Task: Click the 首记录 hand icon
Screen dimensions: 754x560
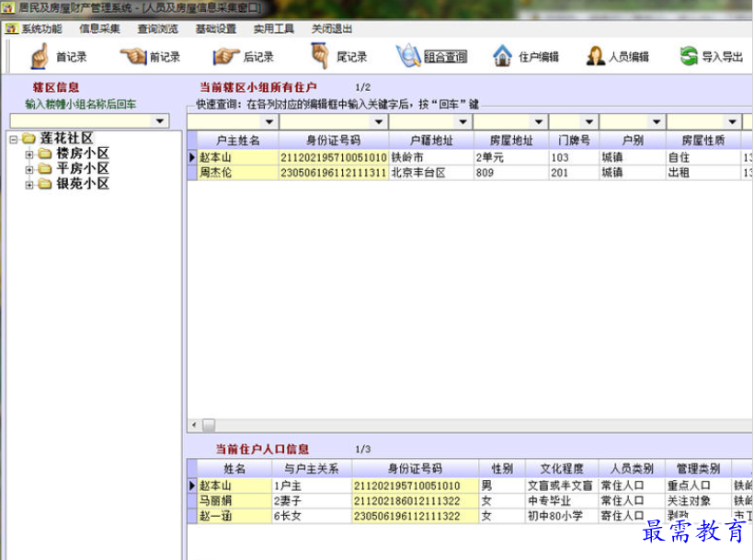Action: pos(40,56)
